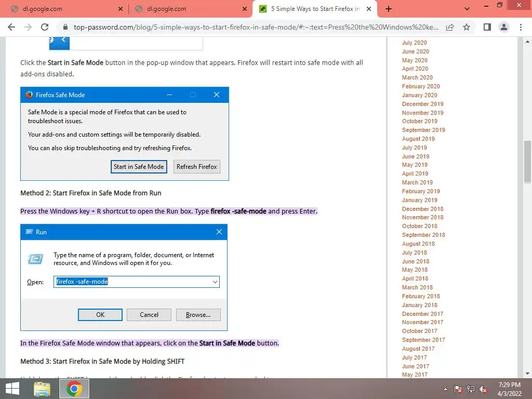Open the January 2019 archive link
This screenshot has width=532, height=399.
420,200
